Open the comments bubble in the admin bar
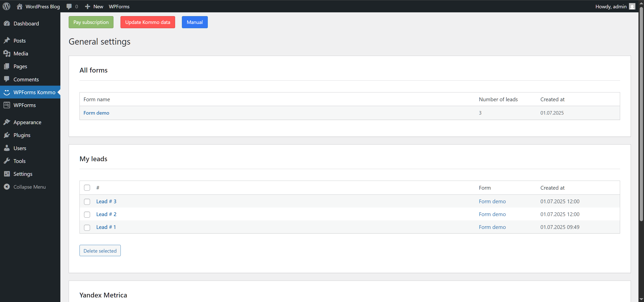The width and height of the screenshot is (644, 302). (70, 6)
